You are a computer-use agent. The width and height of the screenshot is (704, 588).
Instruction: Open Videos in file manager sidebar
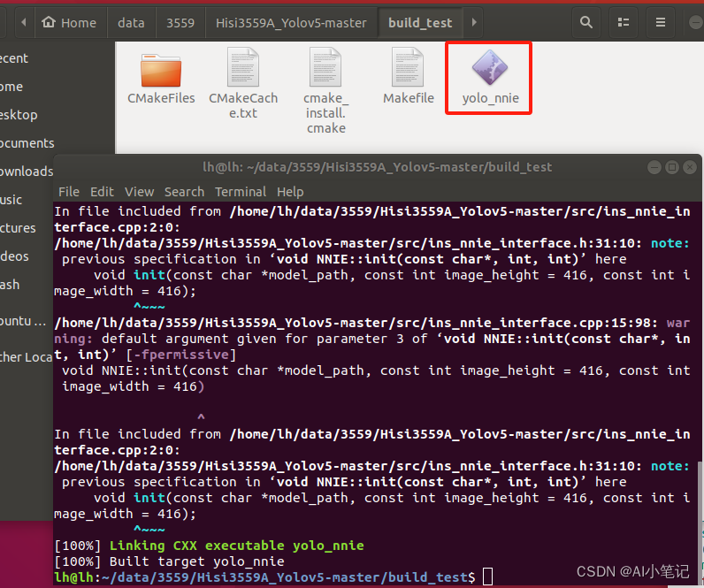click(x=14, y=256)
